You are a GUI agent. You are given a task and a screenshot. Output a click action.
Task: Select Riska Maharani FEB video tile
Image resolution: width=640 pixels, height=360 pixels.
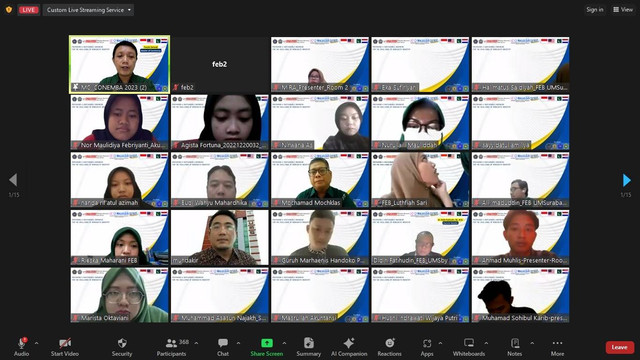(120, 238)
